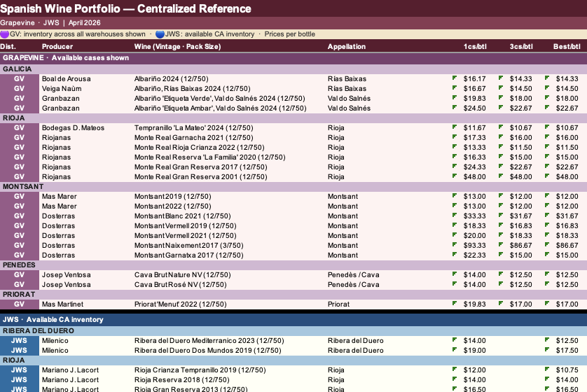
Task: Select the 'RIBERA DEL DUERO' region row
Action: (293, 330)
